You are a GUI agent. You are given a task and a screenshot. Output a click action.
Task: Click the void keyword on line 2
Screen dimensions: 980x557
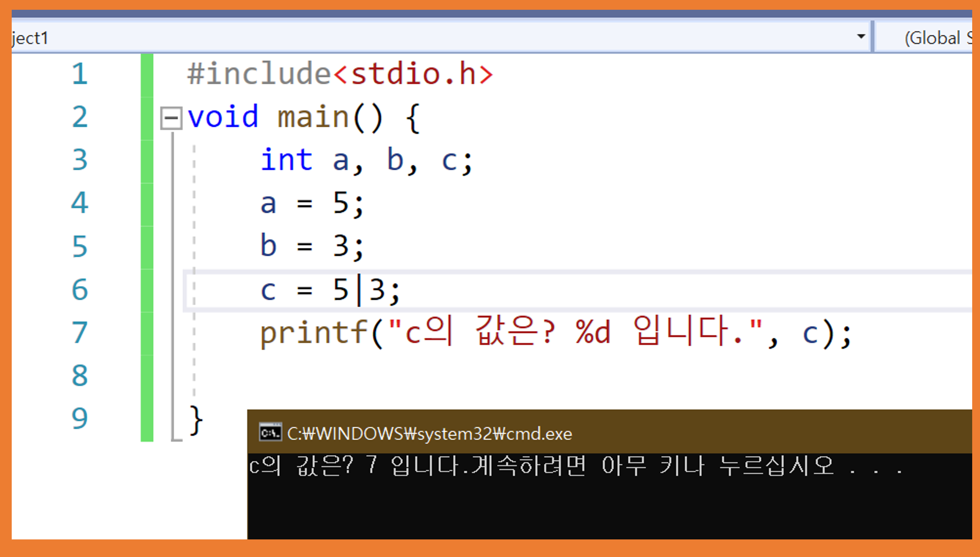223,117
